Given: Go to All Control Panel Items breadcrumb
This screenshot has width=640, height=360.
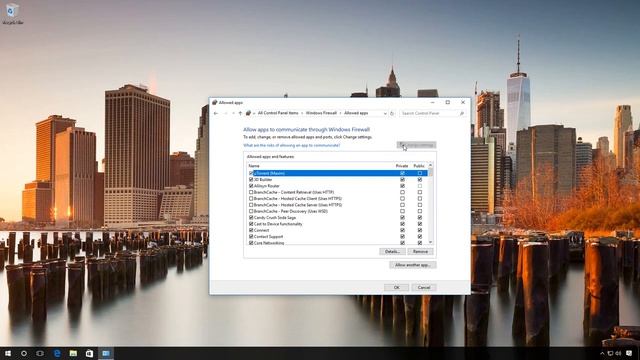Looking at the screenshot, I should pyautogui.click(x=278, y=113).
